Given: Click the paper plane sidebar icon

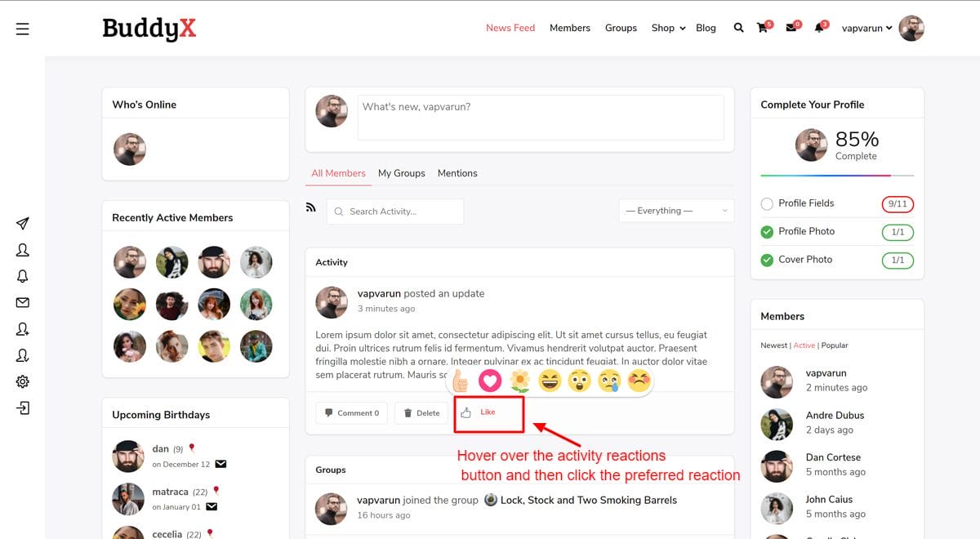Looking at the screenshot, I should point(23,224).
